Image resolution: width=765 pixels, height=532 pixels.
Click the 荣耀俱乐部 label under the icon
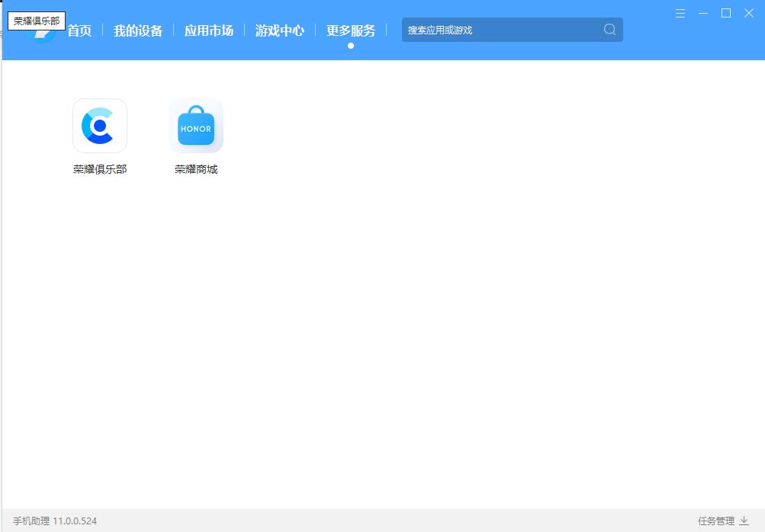pos(100,169)
